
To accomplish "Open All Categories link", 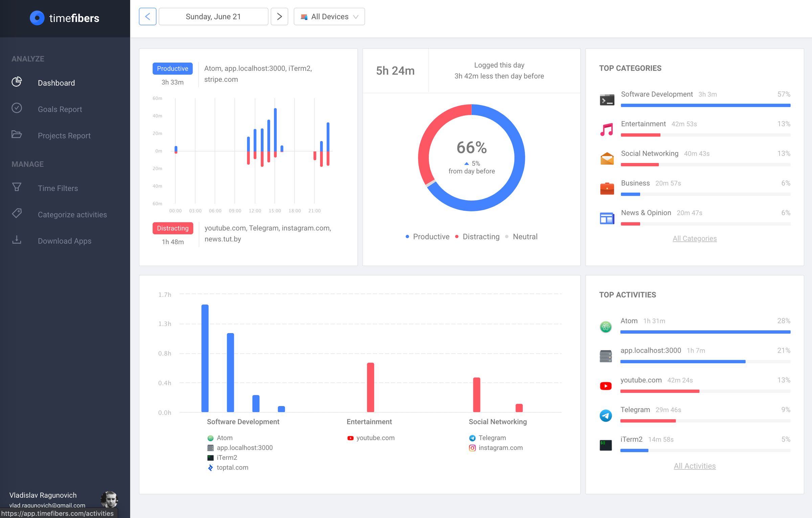I will coord(694,238).
